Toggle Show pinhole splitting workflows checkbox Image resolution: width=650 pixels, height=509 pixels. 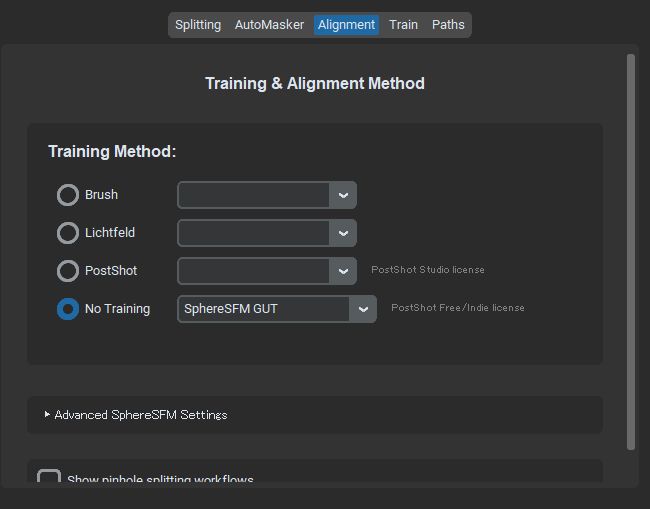point(49,477)
